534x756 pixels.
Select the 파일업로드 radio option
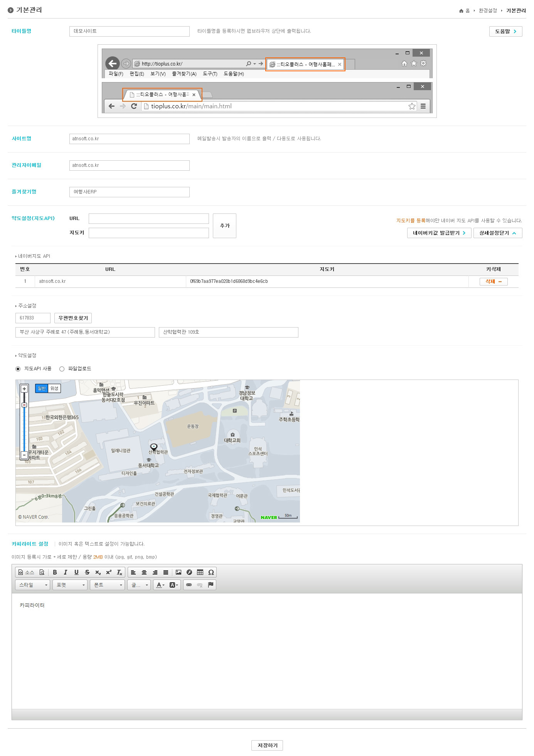point(62,369)
